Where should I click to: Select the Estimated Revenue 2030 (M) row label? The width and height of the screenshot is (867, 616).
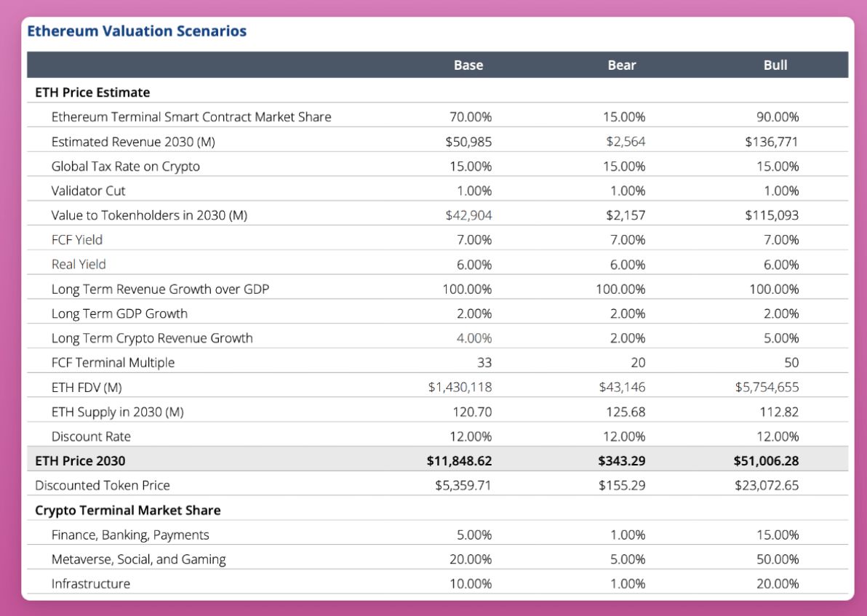[133, 142]
